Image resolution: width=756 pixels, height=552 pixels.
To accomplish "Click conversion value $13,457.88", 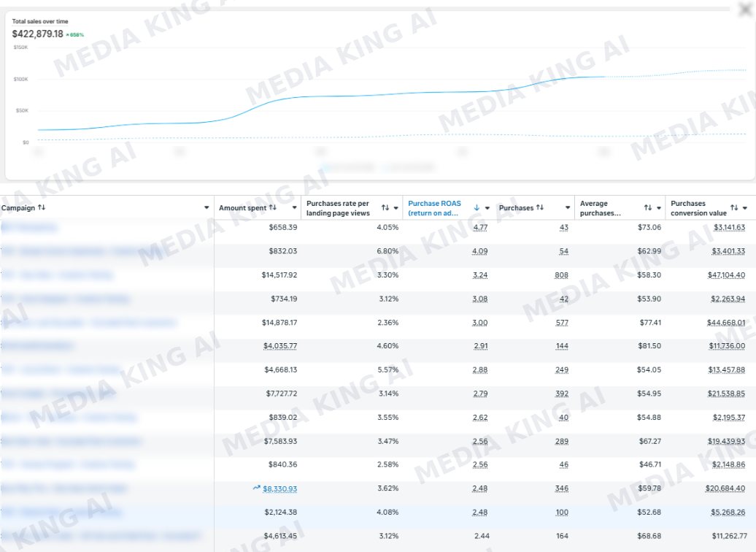I will pyautogui.click(x=727, y=370).
